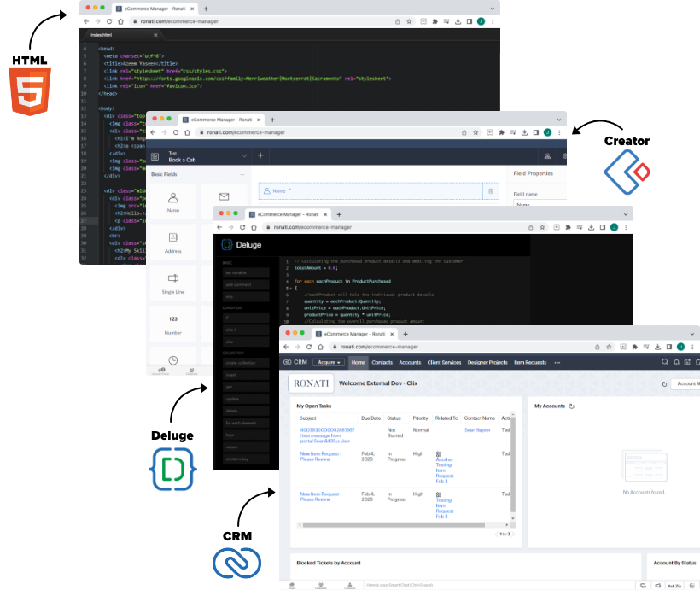
Task: Click the RONATI logo in the CRM window
Action: 312,383
